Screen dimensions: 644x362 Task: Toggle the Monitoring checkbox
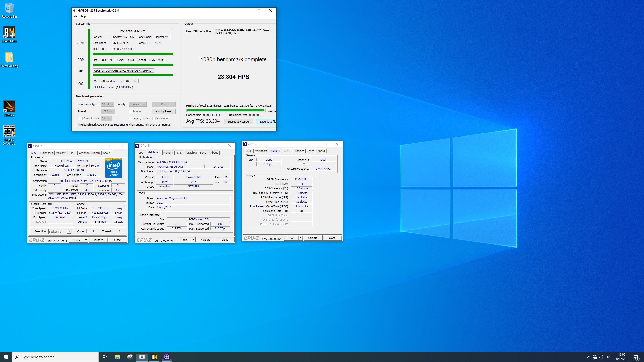[x=154, y=118]
